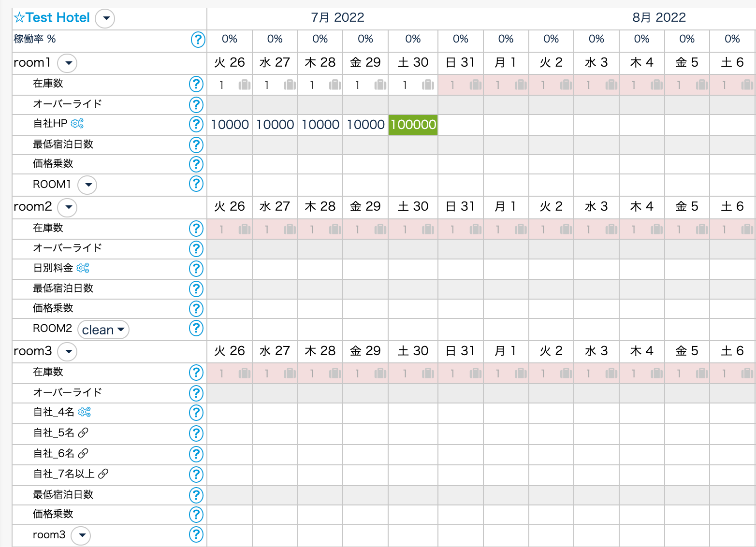Open the ROOM2 clean status dropdown
This screenshot has width=756, height=547.
[x=103, y=330]
